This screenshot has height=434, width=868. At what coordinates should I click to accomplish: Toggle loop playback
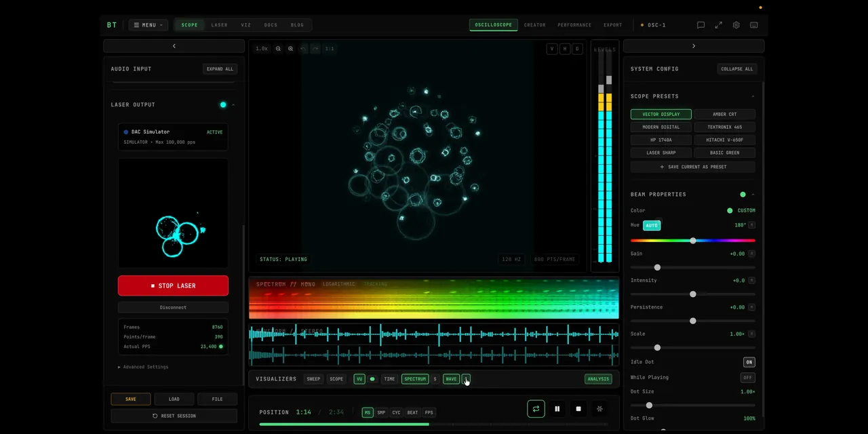pyautogui.click(x=536, y=409)
